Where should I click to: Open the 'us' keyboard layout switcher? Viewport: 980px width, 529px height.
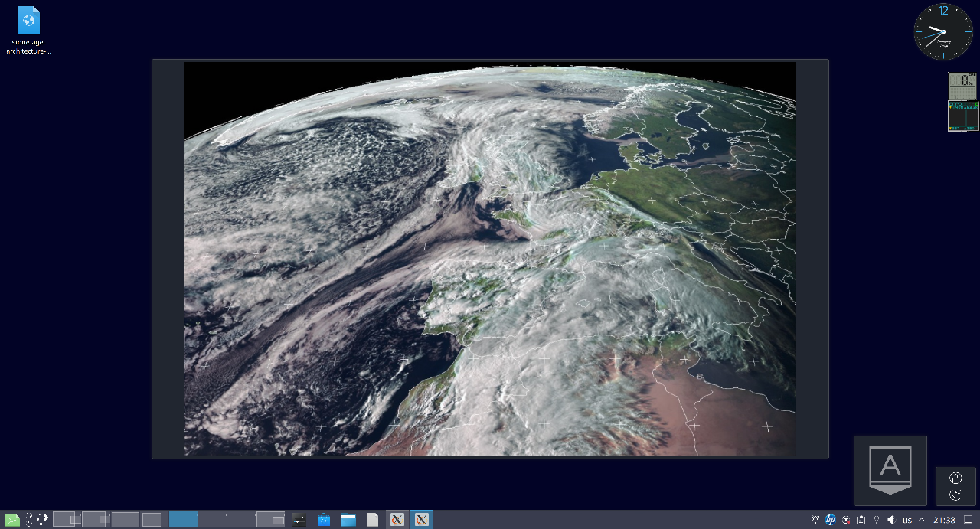907,520
